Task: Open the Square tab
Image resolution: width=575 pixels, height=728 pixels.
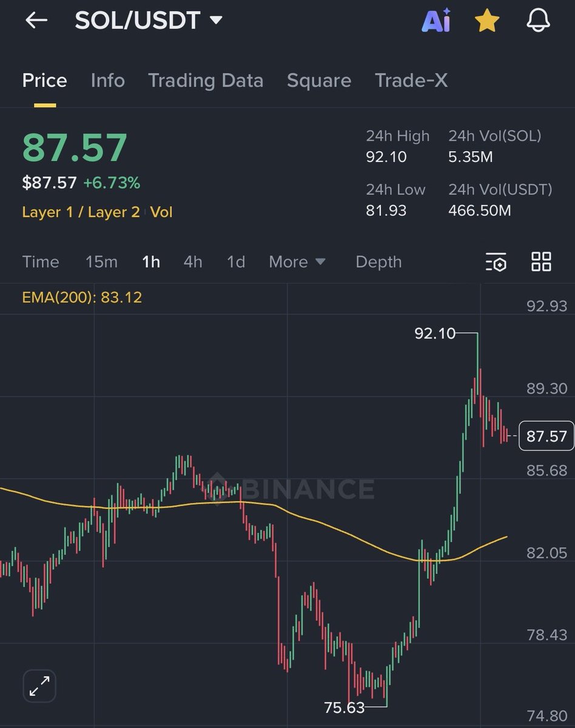Action: 319,81
